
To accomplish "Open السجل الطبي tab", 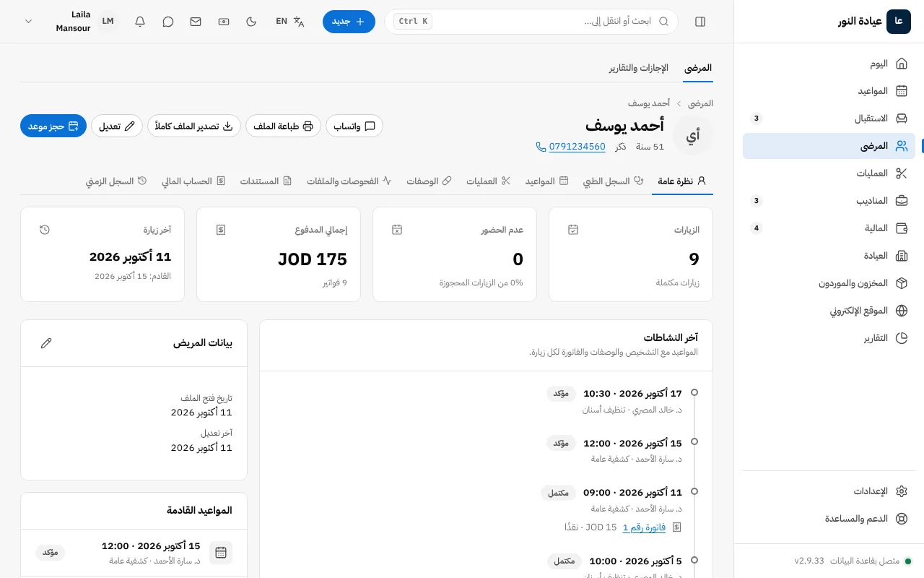I will (613, 181).
